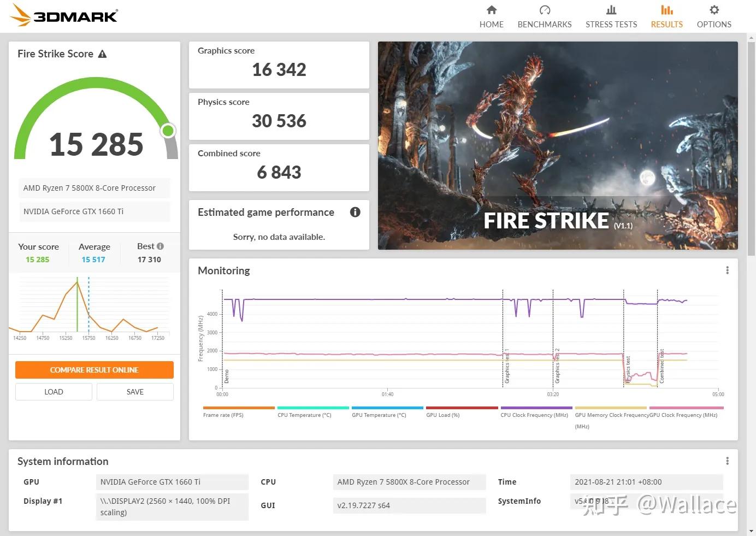
Task: Open the Monitoring panel options menu
Action: pos(727,270)
